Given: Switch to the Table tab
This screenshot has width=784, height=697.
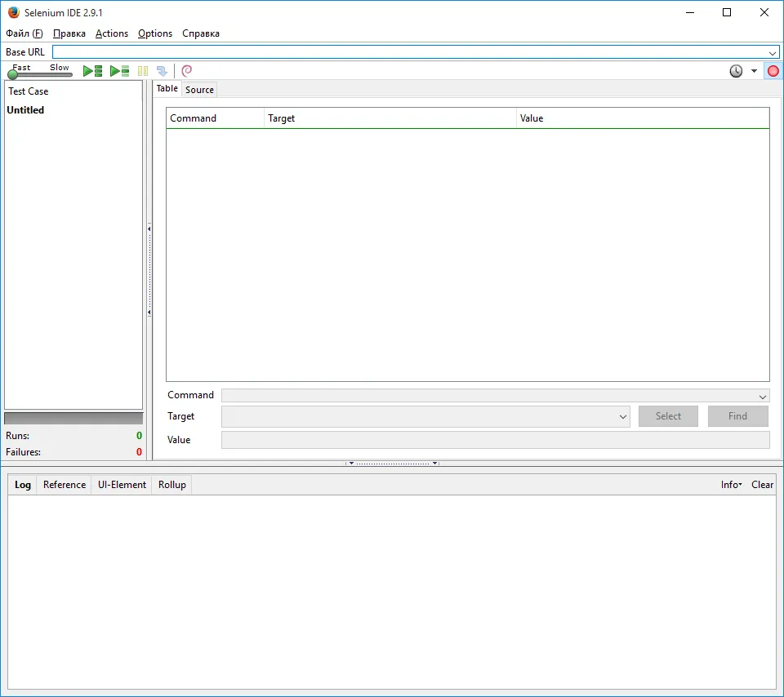Looking at the screenshot, I should (x=167, y=88).
